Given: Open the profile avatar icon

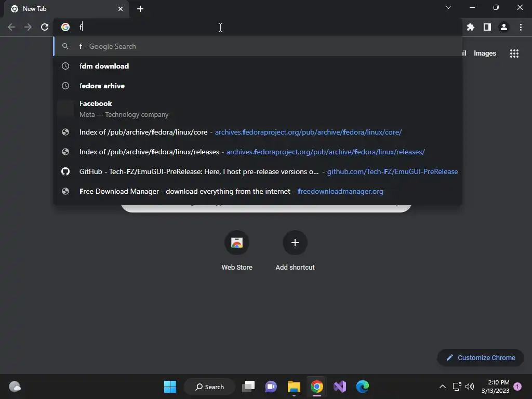Looking at the screenshot, I should click(504, 27).
